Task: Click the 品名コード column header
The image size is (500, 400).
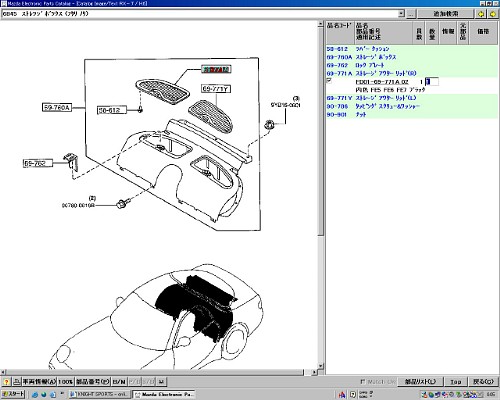Action: coord(340,32)
